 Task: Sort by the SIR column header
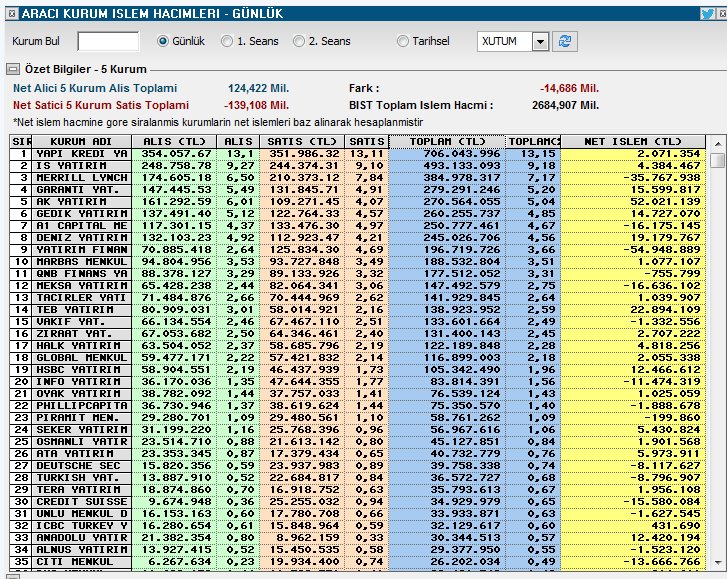pos(20,141)
